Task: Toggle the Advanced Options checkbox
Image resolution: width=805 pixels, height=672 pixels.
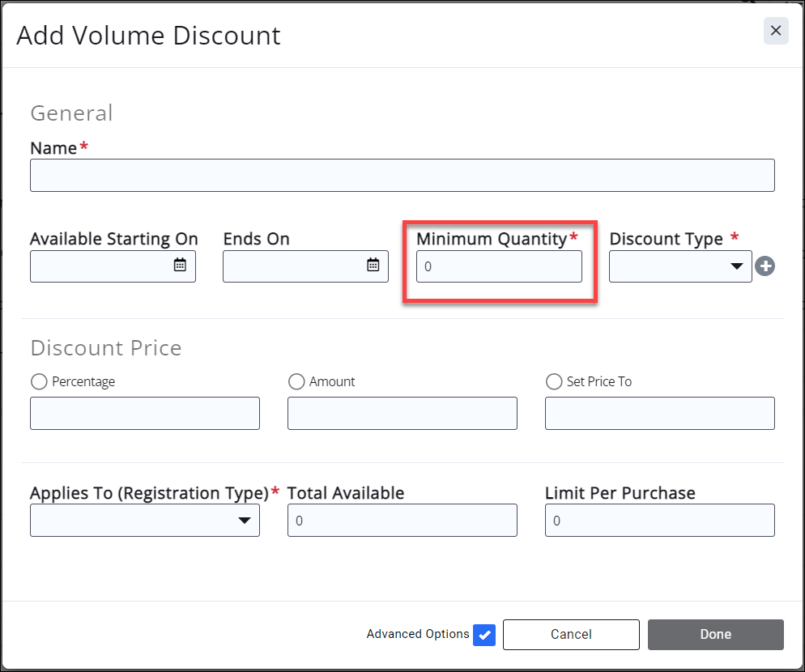Action: click(484, 635)
